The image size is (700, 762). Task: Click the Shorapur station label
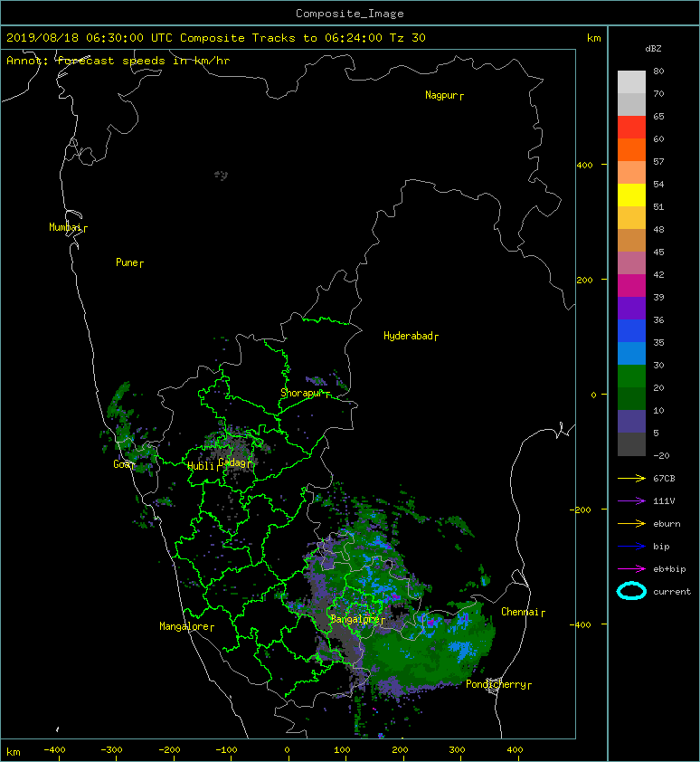pos(302,393)
